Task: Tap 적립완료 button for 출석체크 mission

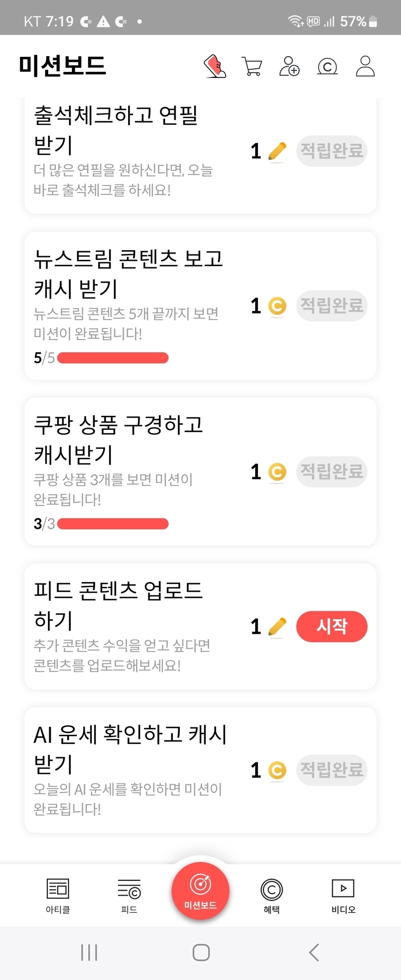Action: 331,151
